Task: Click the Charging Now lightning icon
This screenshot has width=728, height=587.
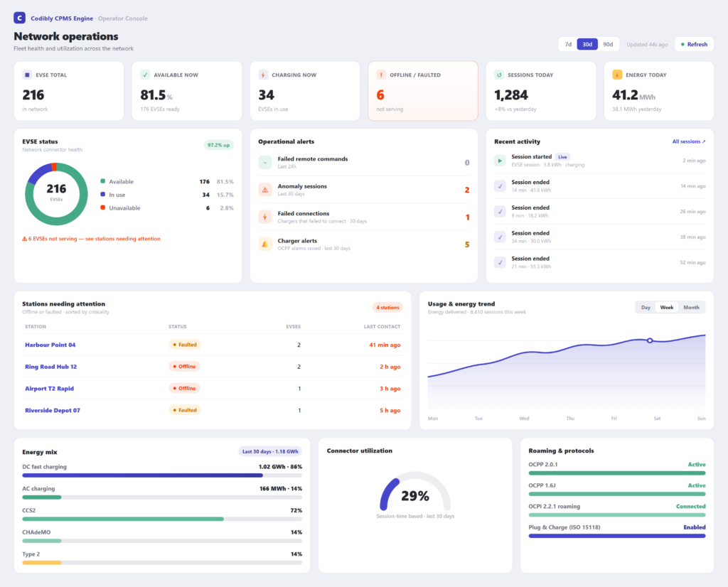Action: [x=263, y=75]
